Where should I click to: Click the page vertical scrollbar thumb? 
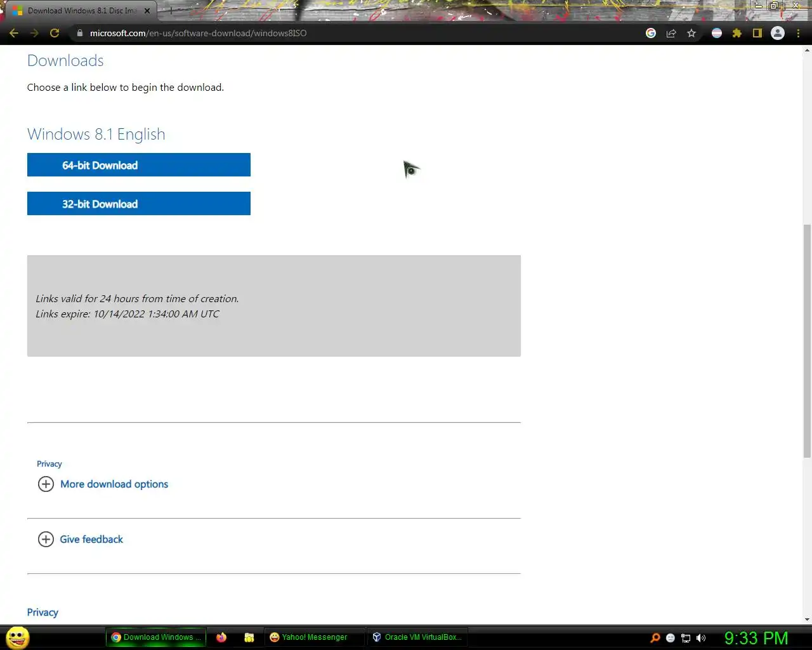click(807, 340)
